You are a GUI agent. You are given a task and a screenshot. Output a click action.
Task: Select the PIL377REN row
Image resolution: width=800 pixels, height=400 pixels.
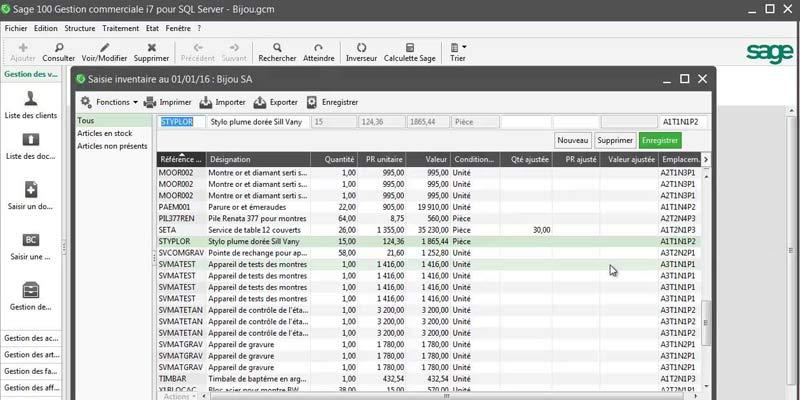coord(429,218)
